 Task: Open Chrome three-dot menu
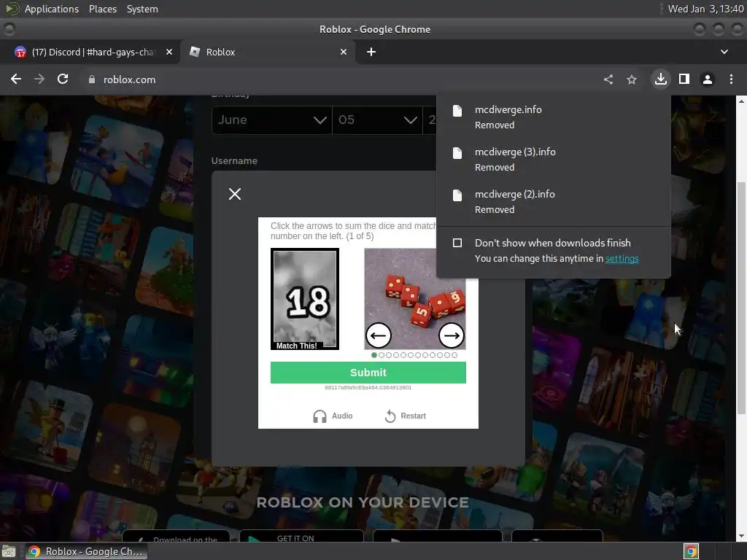(x=731, y=79)
